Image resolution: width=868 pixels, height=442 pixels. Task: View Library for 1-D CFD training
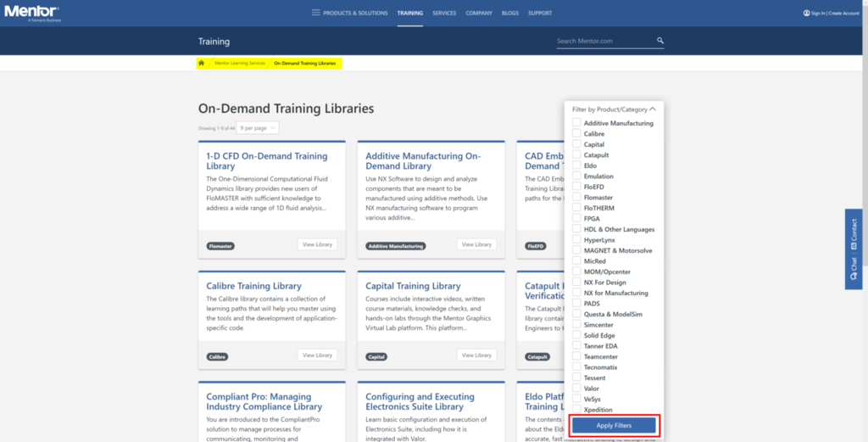[317, 244]
